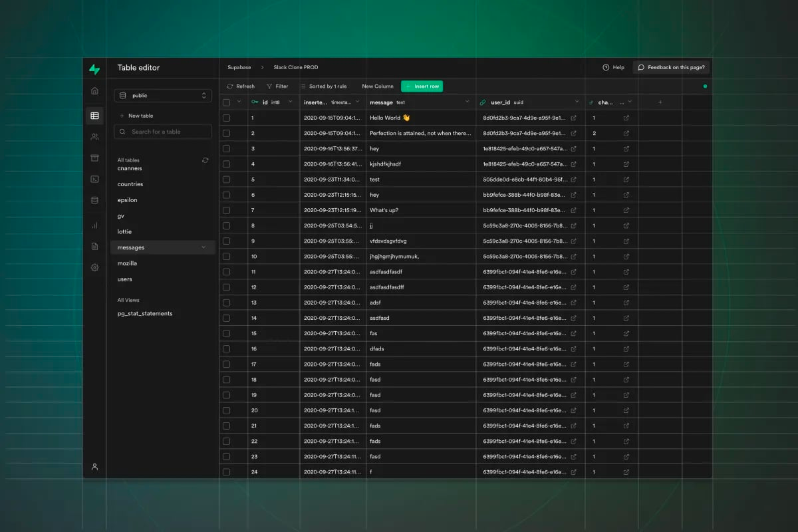The image size is (798, 532).
Task: Add a column with the plus icon
Action: pyautogui.click(x=660, y=102)
